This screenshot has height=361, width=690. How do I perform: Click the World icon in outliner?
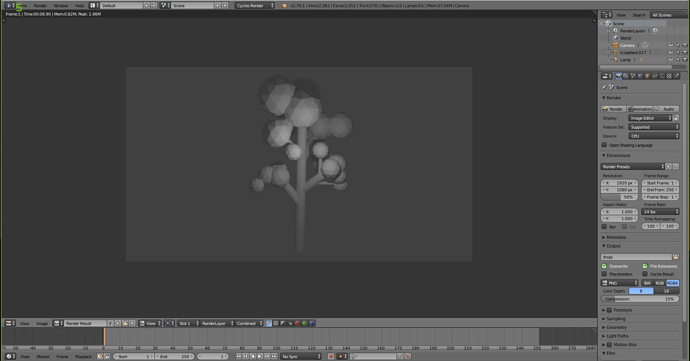pyautogui.click(x=616, y=38)
